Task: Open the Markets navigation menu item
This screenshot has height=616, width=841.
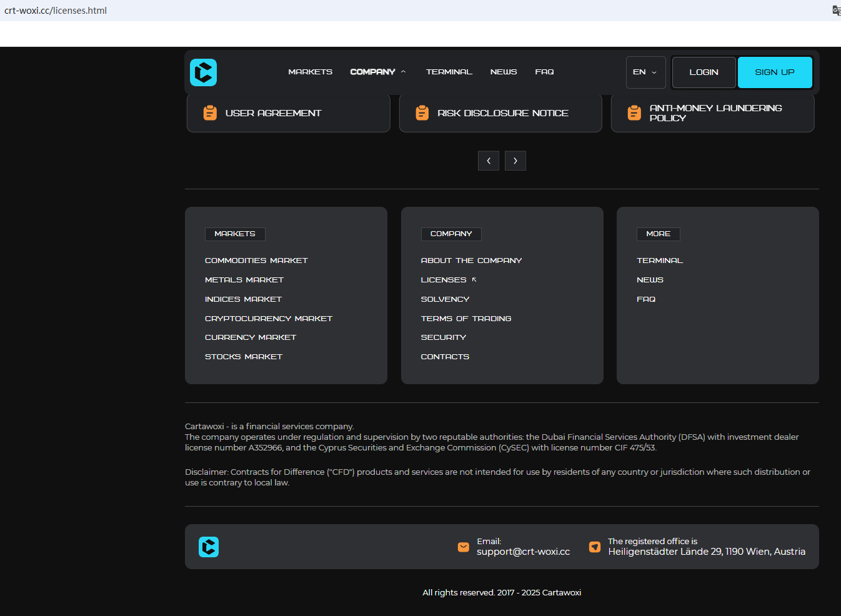Action: (310, 72)
